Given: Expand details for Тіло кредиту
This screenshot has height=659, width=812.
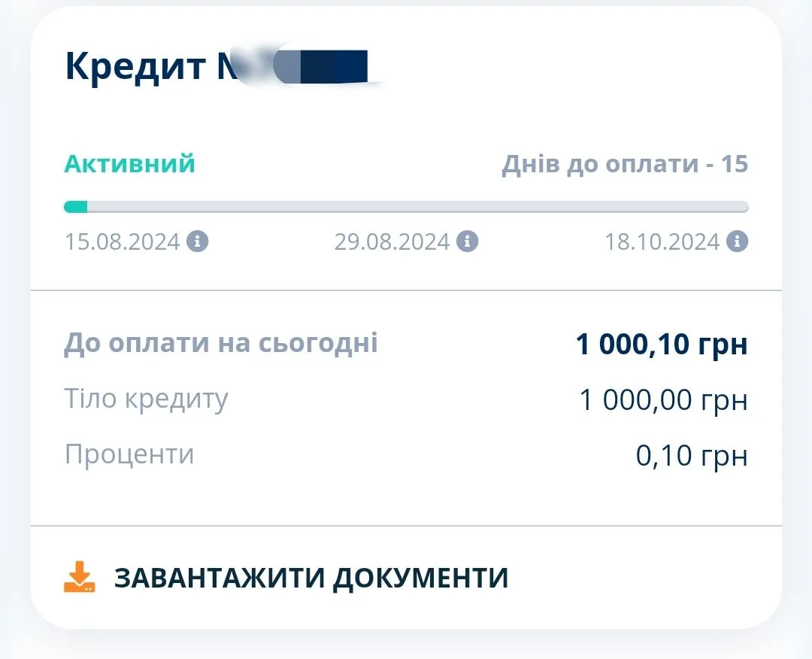Looking at the screenshot, I should point(147,399).
